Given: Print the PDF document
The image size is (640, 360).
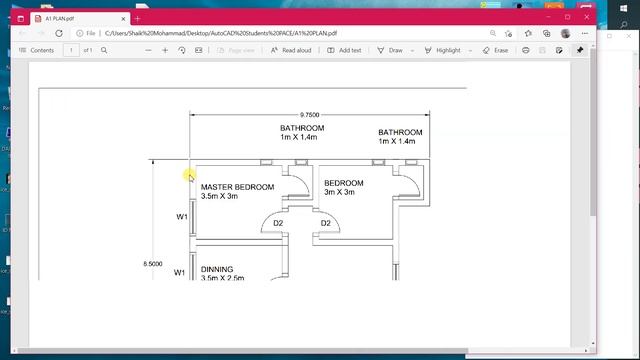Looking at the screenshot, I should click(526, 50).
